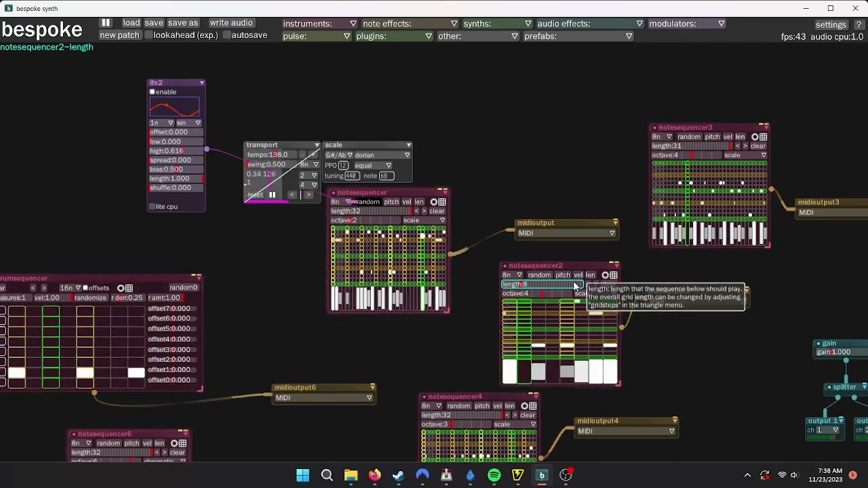Viewport: 868px width, 488px height.
Task: Open the pulse menu
Action: (x=317, y=36)
